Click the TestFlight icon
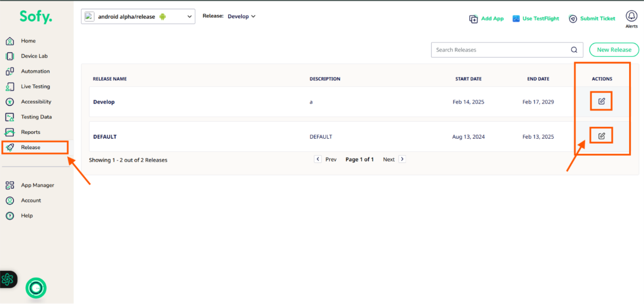This screenshot has height=304, width=644. point(517,19)
